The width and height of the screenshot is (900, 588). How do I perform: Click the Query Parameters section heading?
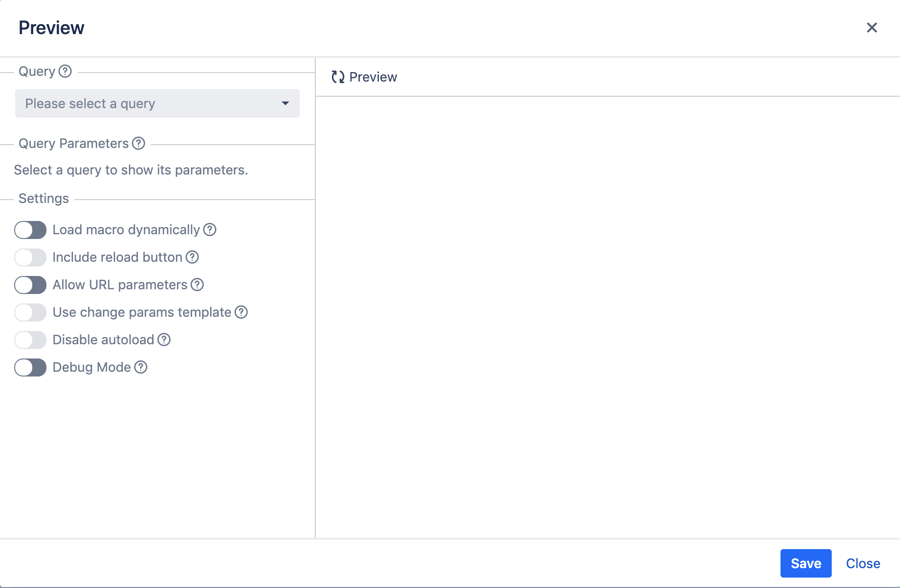(x=73, y=144)
